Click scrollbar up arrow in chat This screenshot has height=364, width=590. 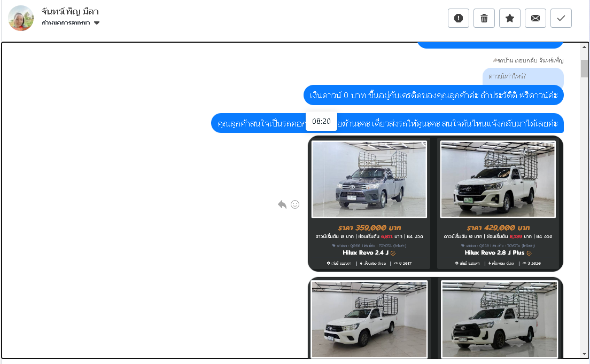(x=584, y=47)
